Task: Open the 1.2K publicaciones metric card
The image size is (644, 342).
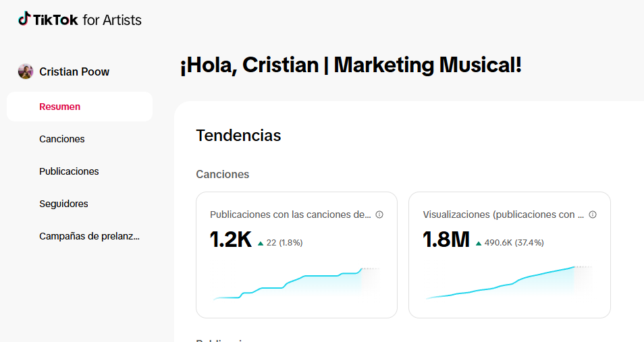Action: (296, 255)
